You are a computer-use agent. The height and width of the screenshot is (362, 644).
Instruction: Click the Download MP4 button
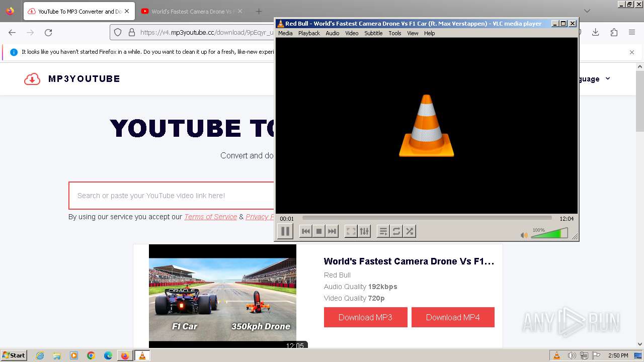(x=453, y=317)
